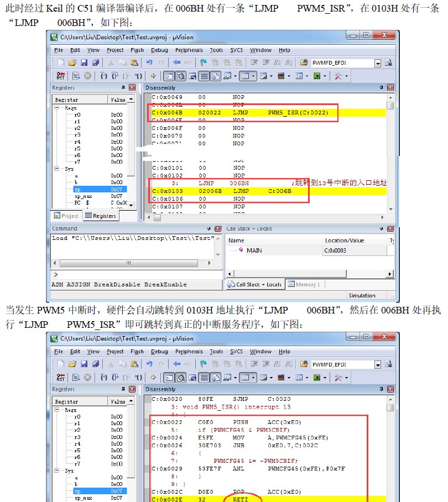Close upper Registers panel with red X
Viewport: 448px width, 502px height.
click(132, 87)
